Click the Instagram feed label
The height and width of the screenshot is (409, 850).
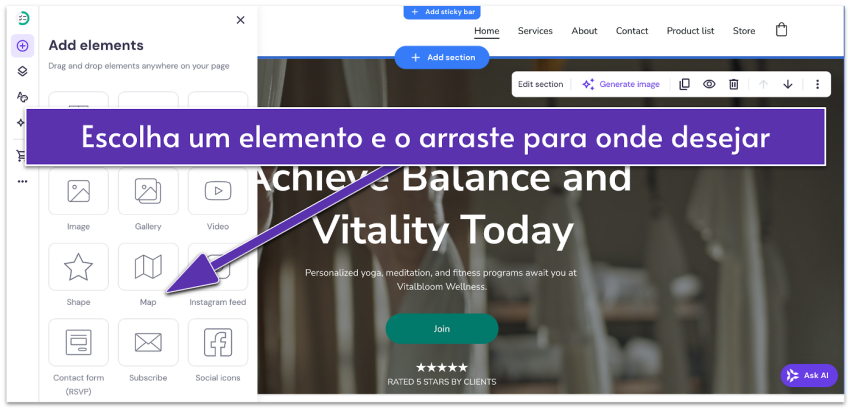coord(218,302)
